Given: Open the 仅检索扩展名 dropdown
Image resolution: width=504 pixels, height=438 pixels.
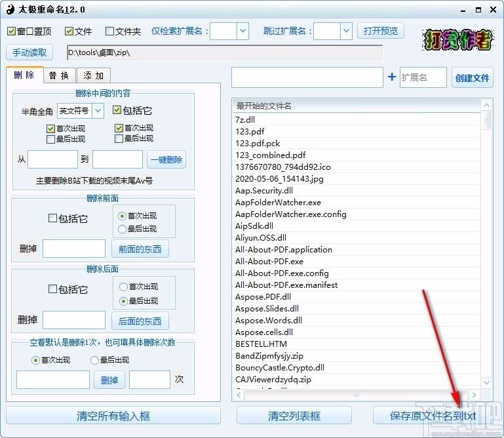Looking at the screenshot, I should [242, 31].
